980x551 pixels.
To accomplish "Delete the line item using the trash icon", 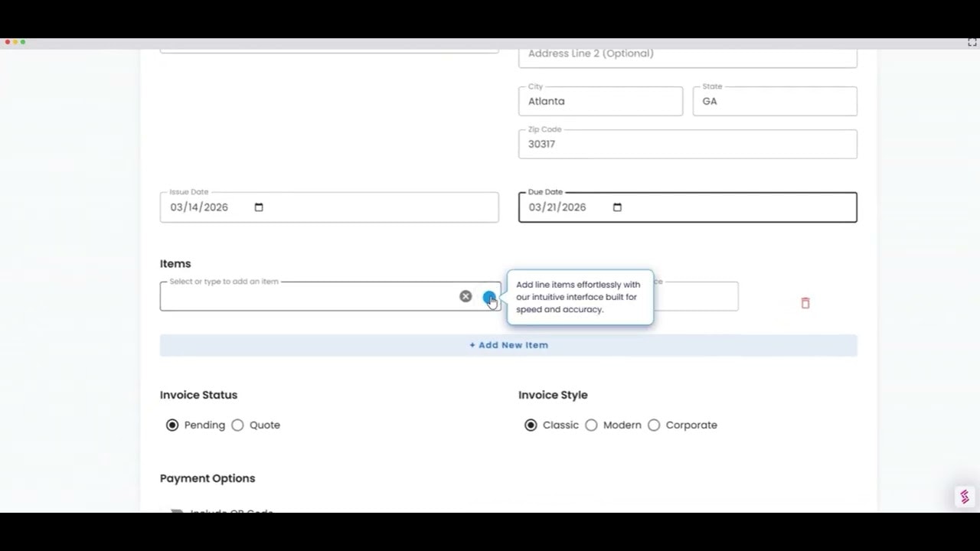I will 805,303.
